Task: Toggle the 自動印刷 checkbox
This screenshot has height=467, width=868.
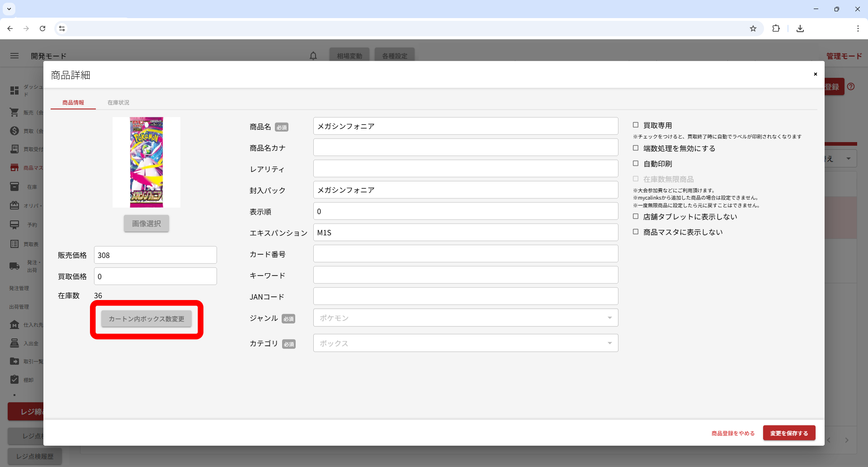Action: point(636,163)
